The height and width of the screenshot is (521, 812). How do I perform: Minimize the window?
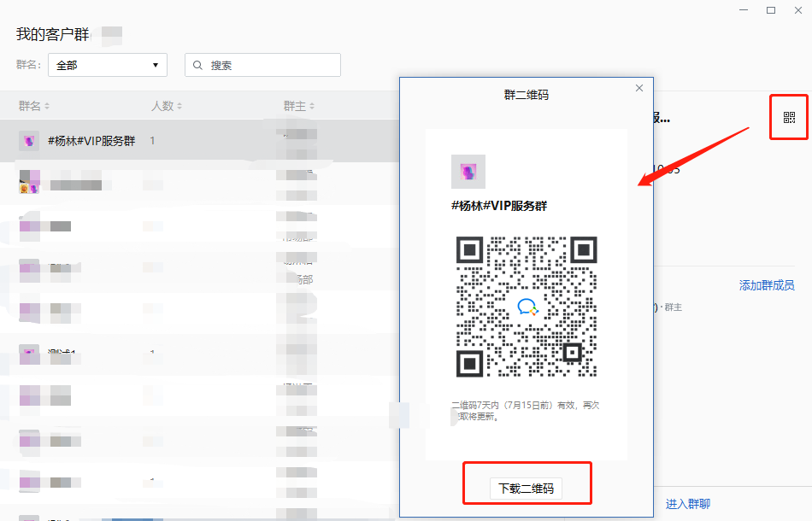click(x=744, y=10)
